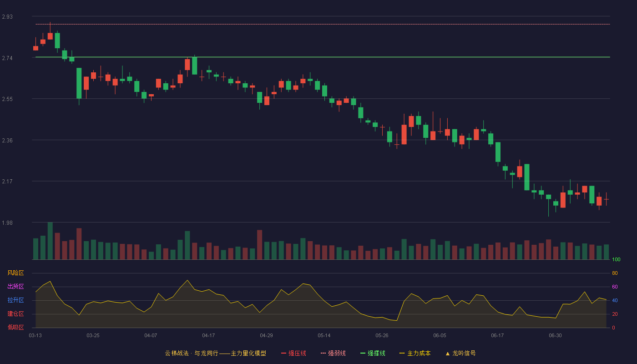This screenshot has height=364, width=637.
Task: Click the dashed yellow 主力成本 legend marker
Action: [x=402, y=353]
